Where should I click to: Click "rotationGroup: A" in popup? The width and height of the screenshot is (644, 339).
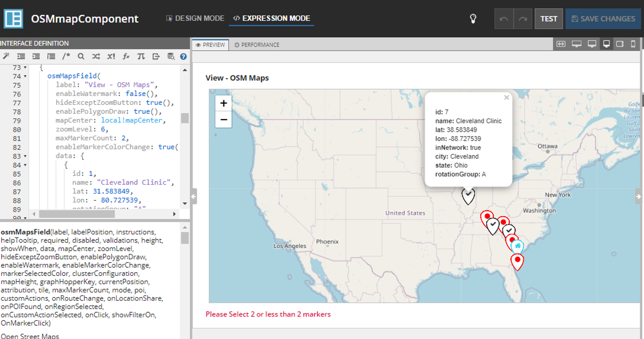[461, 174]
